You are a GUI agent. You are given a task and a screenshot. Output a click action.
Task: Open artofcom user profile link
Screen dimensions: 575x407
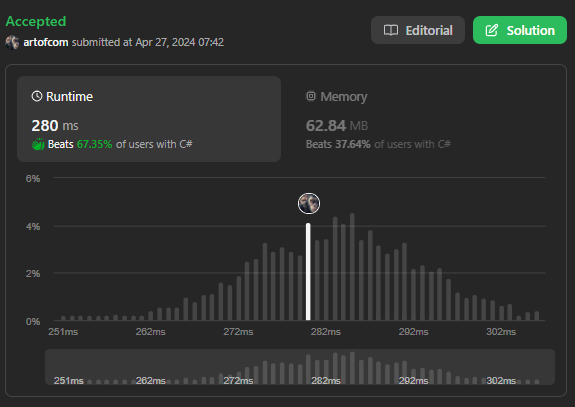click(x=46, y=42)
